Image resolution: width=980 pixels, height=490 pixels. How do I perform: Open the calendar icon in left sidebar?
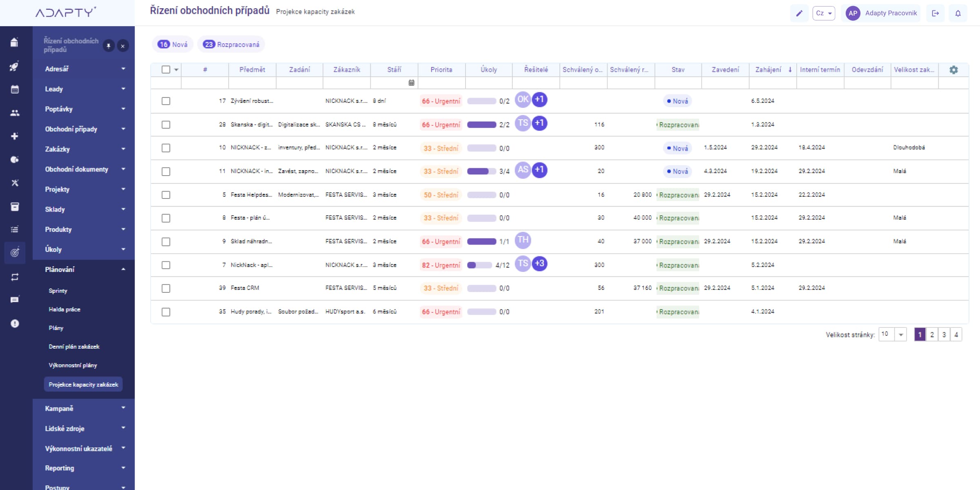pyautogui.click(x=15, y=89)
